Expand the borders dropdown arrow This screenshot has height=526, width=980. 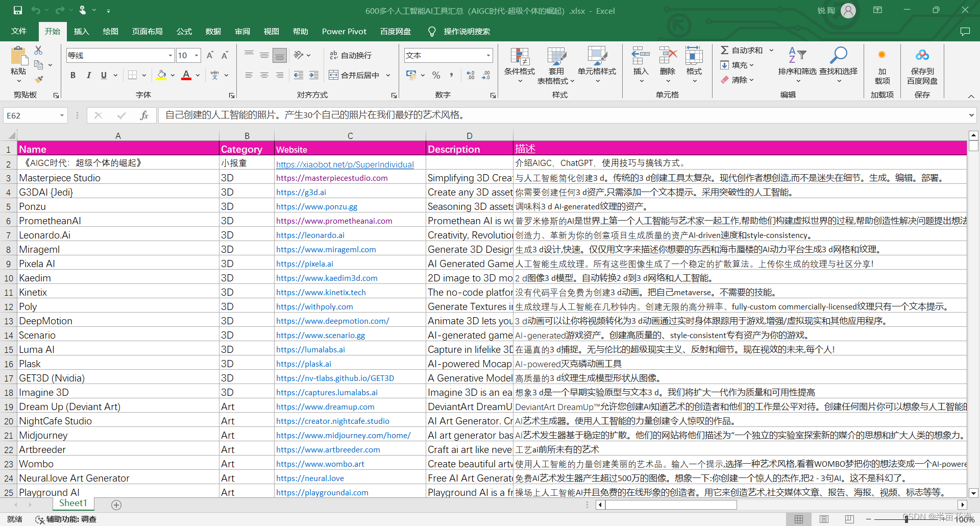pos(144,75)
